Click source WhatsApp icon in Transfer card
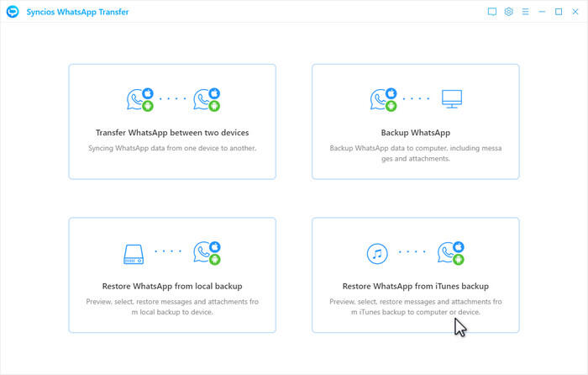Screen dimensions: 588x375 [x=139, y=99]
